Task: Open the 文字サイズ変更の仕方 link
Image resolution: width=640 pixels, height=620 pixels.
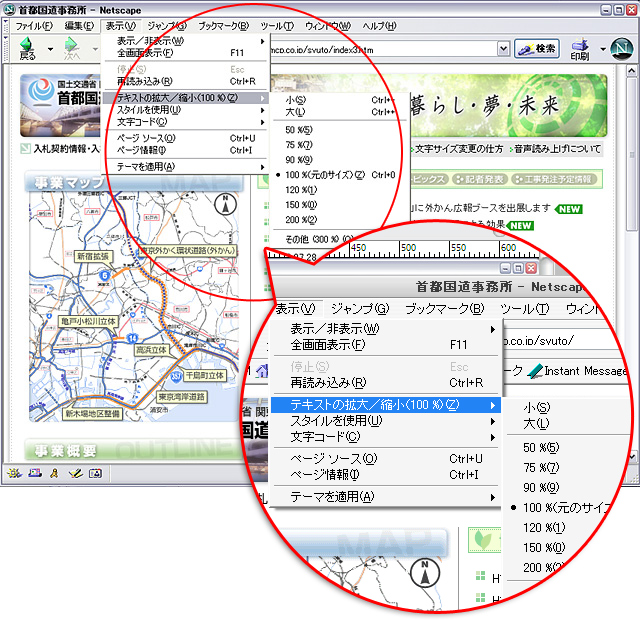Action: 459,149
